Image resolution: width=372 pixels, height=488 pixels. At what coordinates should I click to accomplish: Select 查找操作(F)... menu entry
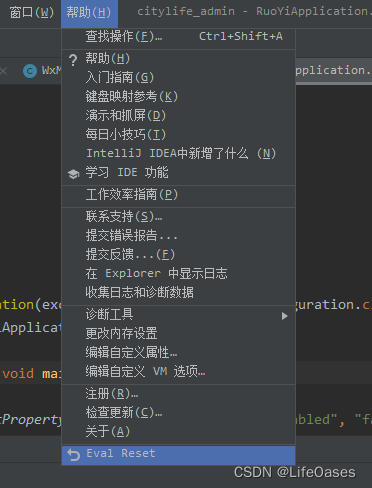(x=178, y=37)
